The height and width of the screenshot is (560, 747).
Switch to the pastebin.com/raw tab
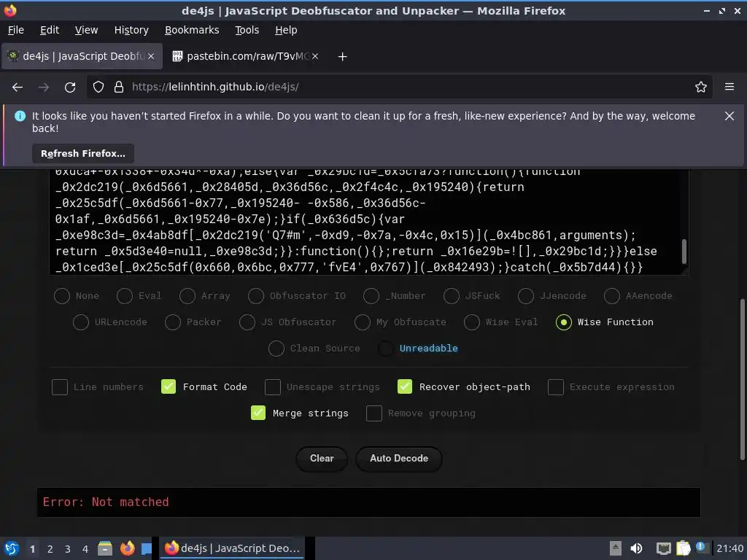tap(245, 56)
